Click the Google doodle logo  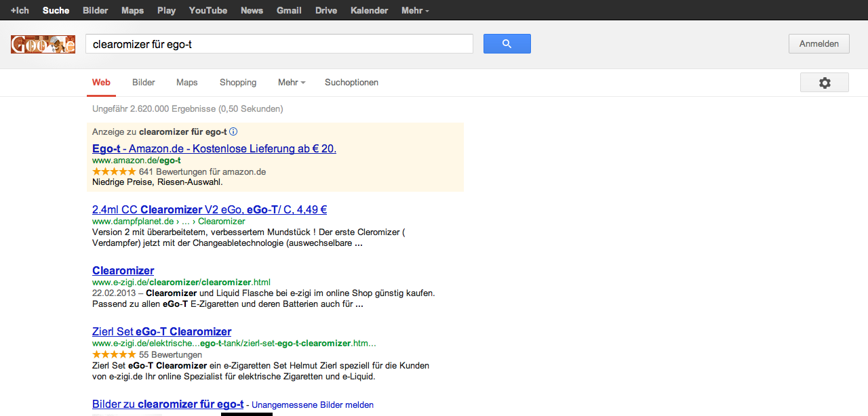click(x=43, y=44)
